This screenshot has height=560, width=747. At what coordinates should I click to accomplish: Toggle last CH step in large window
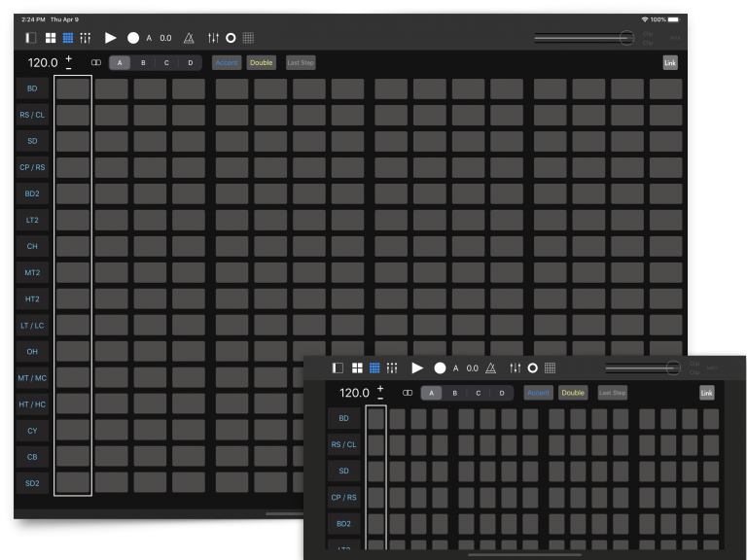click(665, 246)
